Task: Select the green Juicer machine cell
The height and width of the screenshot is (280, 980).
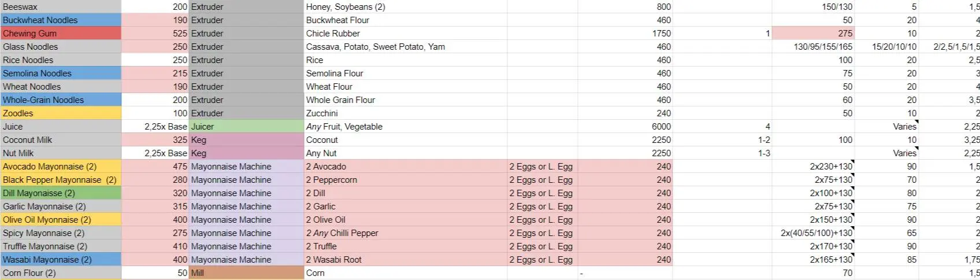Action: pos(247,126)
